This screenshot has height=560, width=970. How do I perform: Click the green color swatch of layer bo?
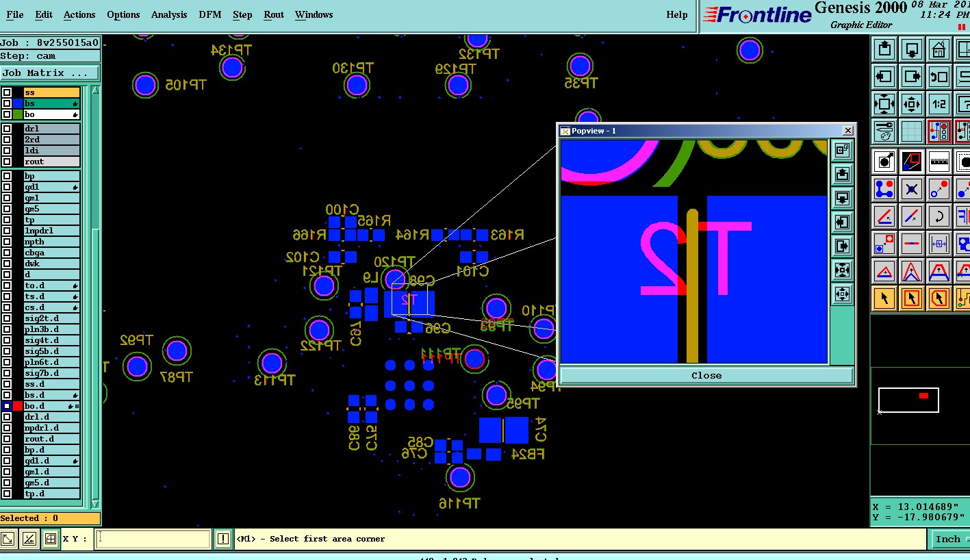[x=18, y=114]
